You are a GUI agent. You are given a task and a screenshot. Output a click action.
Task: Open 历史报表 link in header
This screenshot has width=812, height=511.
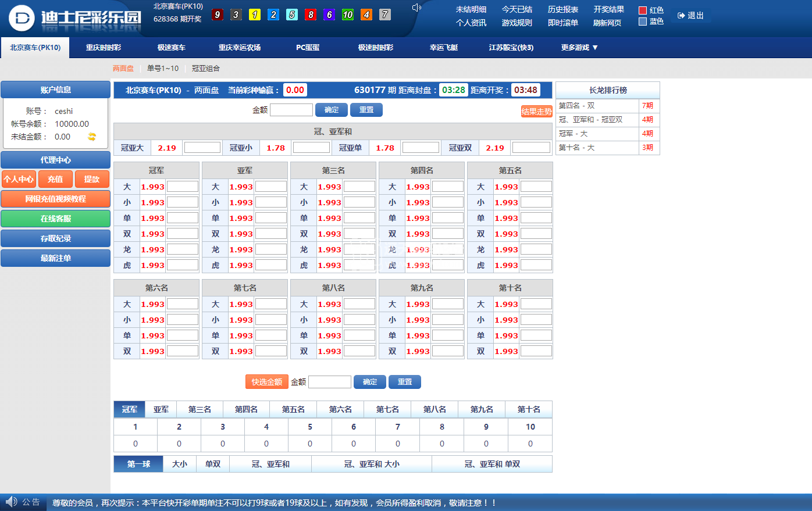[563, 9]
